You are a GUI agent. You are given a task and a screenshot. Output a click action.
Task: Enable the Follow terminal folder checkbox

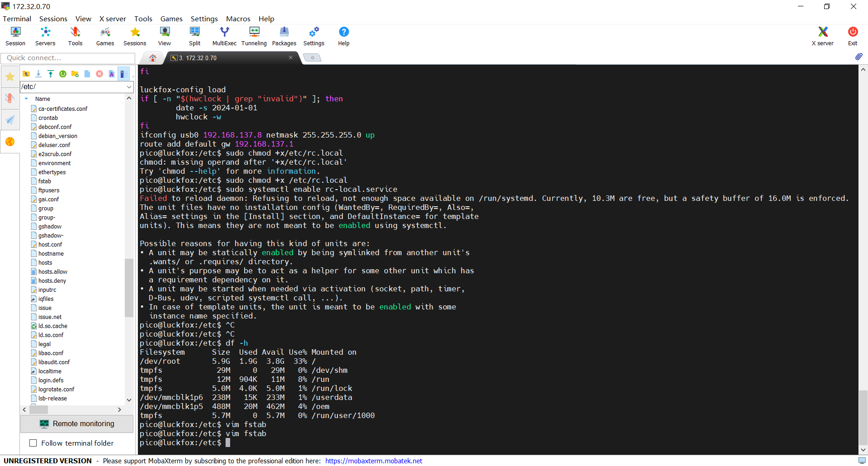click(x=33, y=443)
